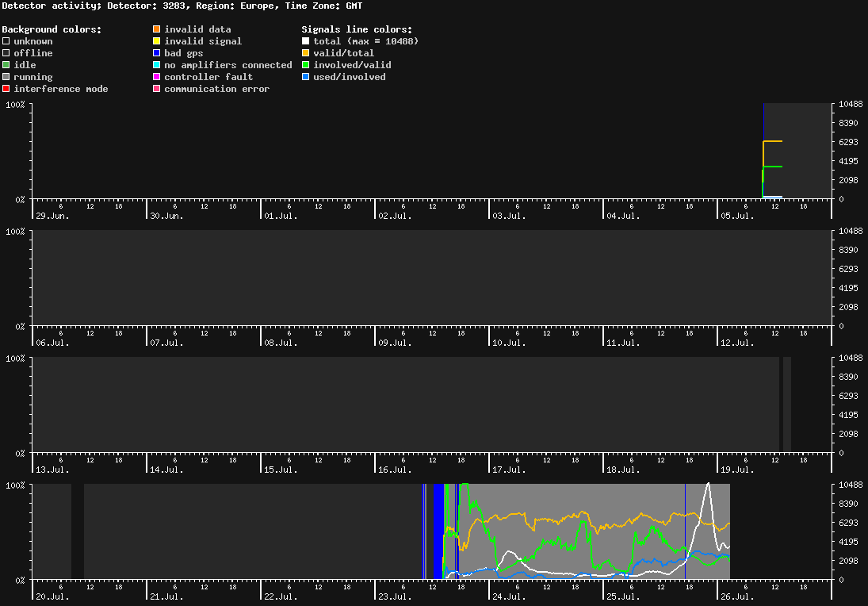Click the 19.Jul. date label
This screenshot has width=868, height=606.
point(737,470)
